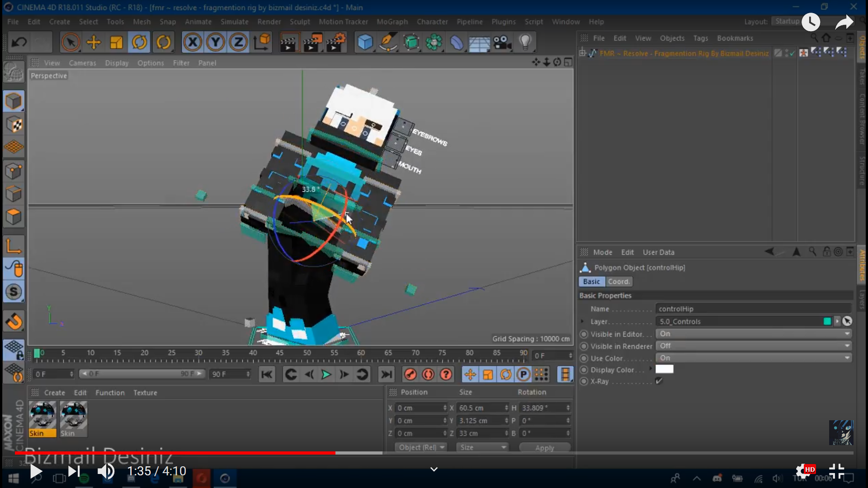Switch to Polygons mode icon
This screenshot has width=868, height=488.
pos(14,217)
